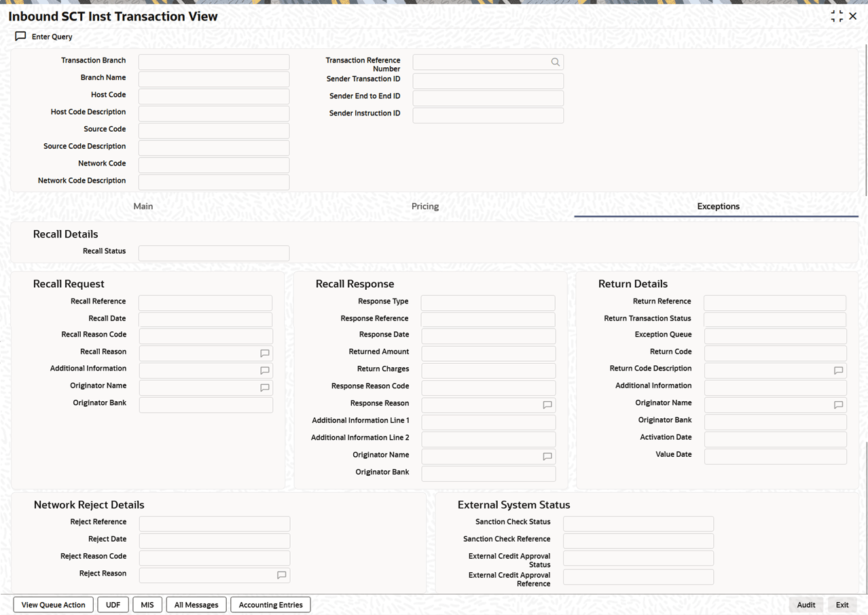868x615 pixels.
Task: Click the Transaction Reference Number field
Action: tap(488, 62)
